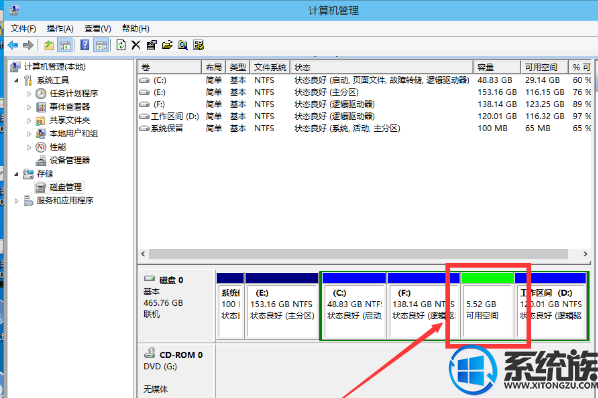Select the (D:) 120.01 GB partition block
This screenshot has width=598, height=398.
[x=550, y=305]
